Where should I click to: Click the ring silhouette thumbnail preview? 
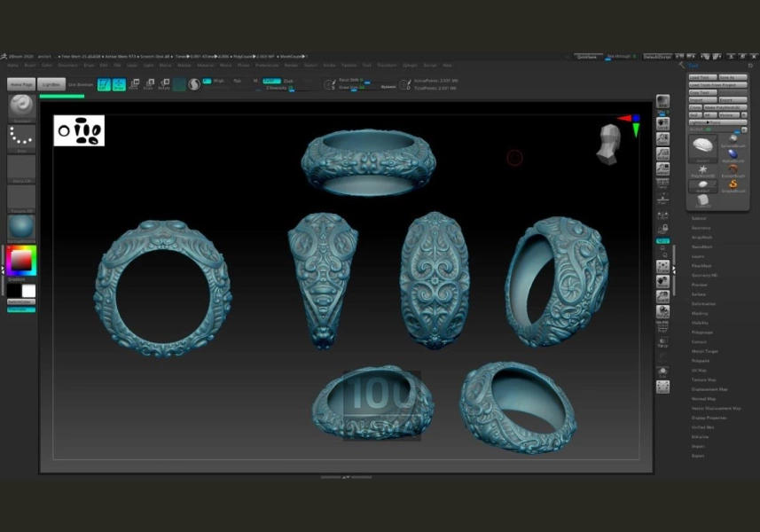[79, 131]
